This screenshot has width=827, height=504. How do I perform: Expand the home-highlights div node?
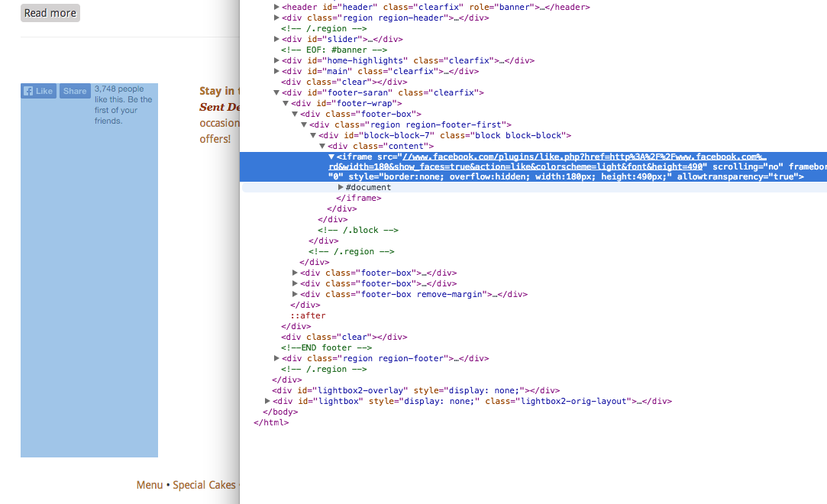pos(276,60)
